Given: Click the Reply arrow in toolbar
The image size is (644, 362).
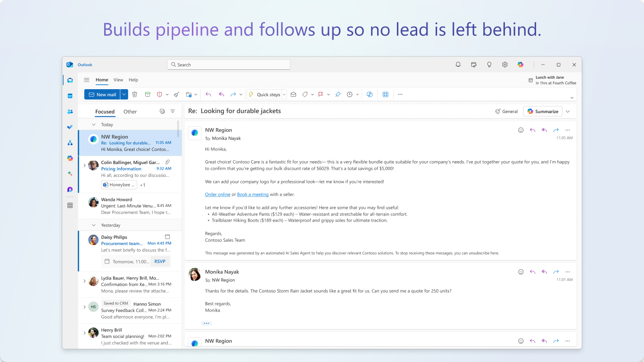Looking at the screenshot, I should pos(208,94).
